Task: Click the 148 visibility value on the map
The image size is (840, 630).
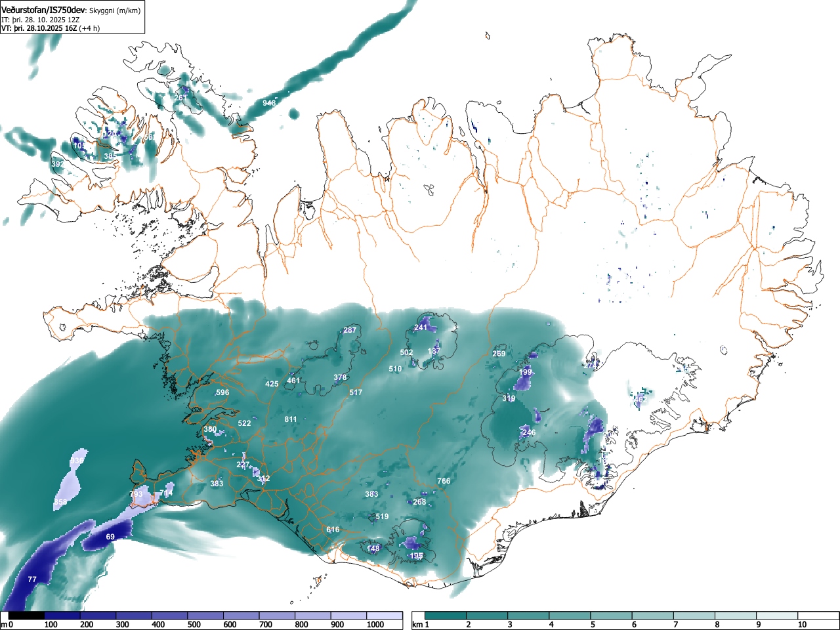Action: 373,549
